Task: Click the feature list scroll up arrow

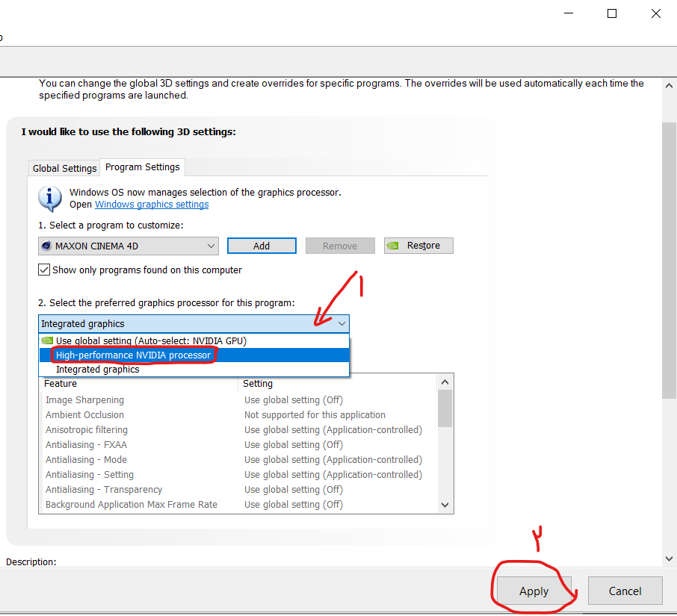Action: click(x=445, y=382)
